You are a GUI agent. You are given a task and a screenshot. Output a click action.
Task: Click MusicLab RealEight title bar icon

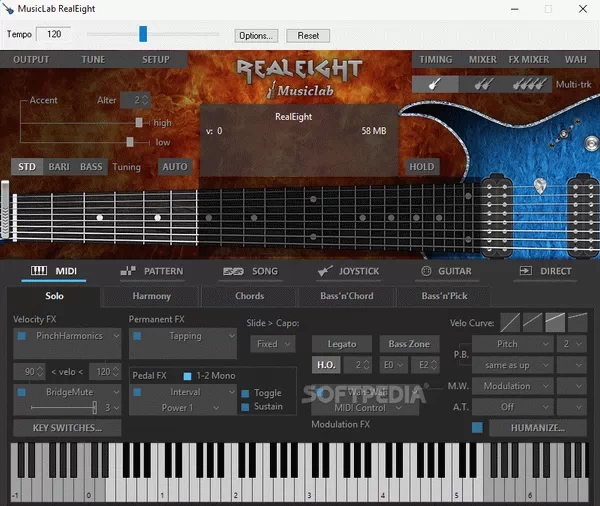click(7, 8)
